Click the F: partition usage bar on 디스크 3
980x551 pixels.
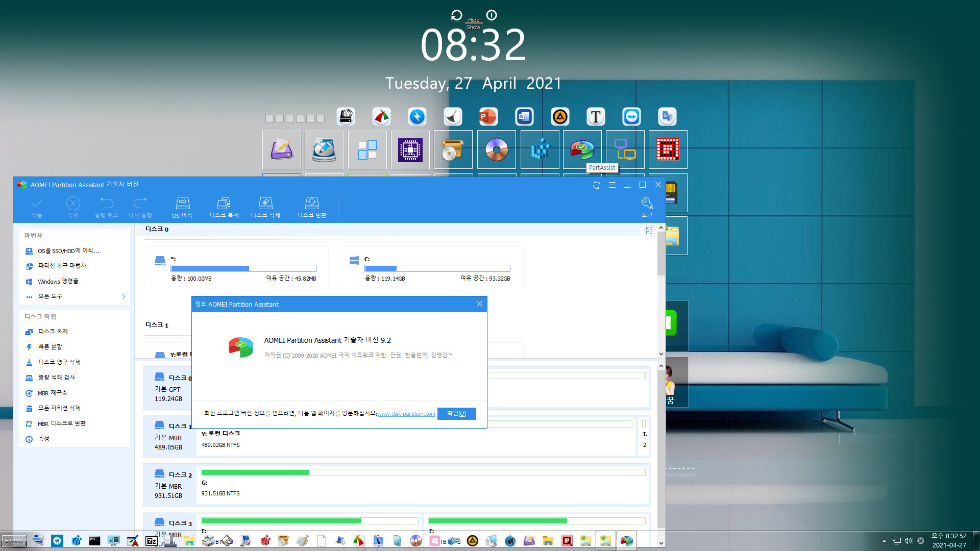[537, 521]
